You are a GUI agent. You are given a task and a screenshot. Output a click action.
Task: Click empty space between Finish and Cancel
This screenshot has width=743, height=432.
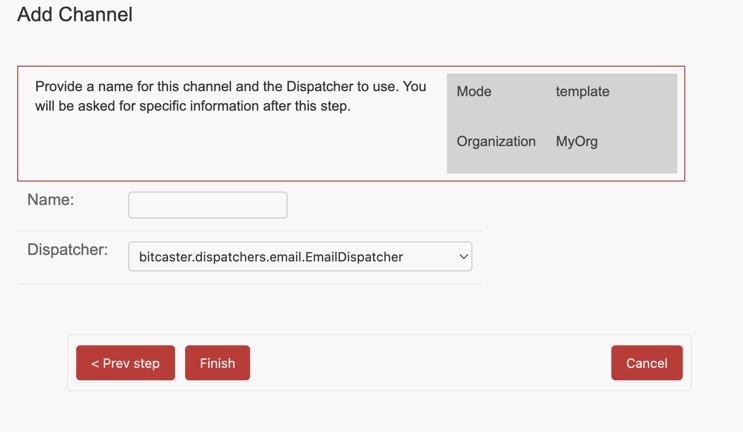coord(426,363)
